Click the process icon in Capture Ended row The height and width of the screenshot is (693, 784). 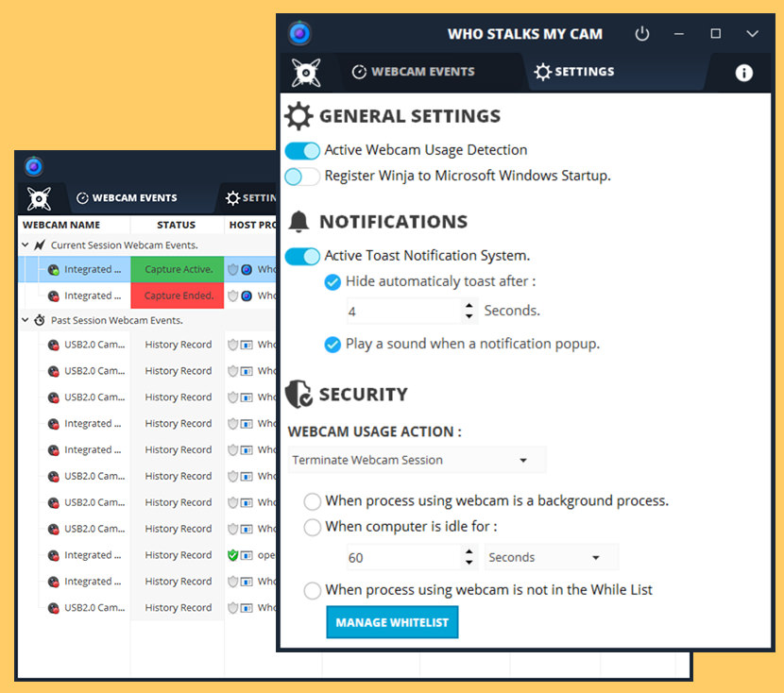click(247, 296)
